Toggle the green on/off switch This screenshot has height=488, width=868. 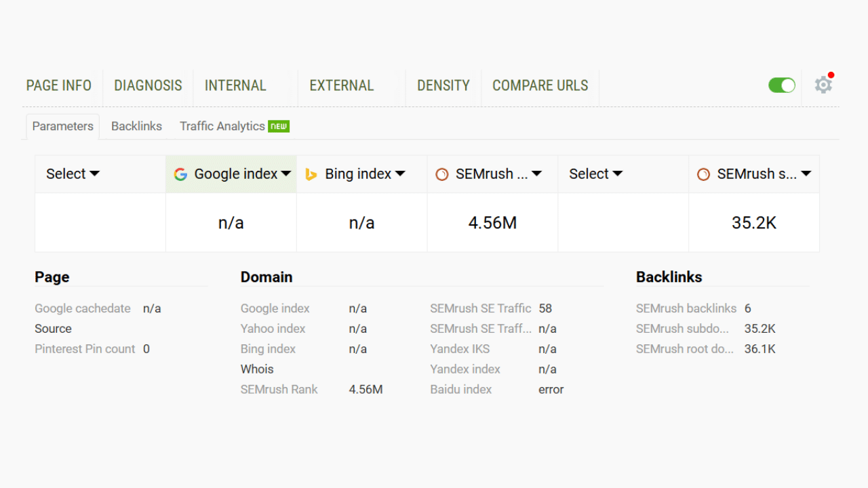781,85
